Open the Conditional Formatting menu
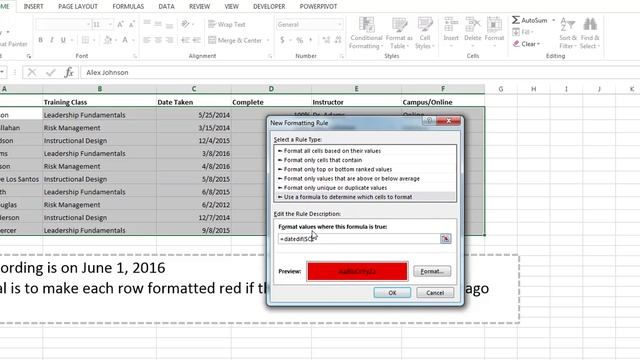This screenshot has width=640, height=360. [366, 33]
